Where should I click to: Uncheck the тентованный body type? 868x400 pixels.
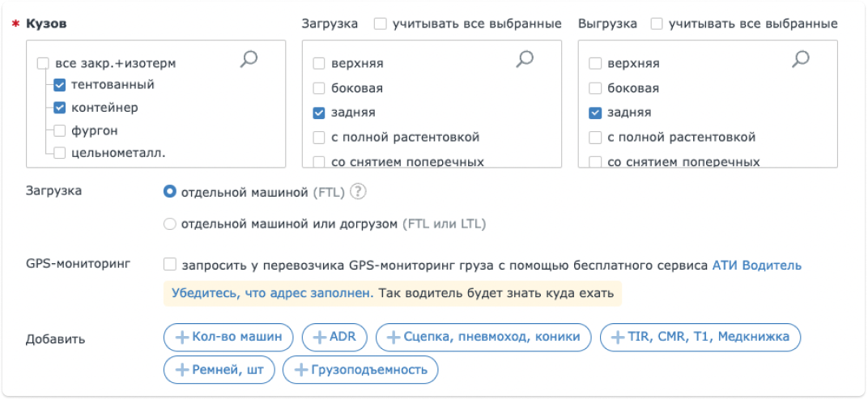tap(60, 84)
